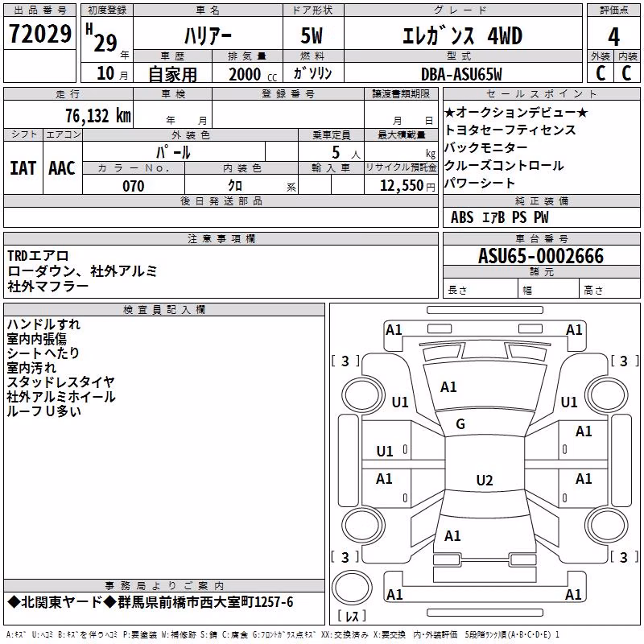Viewport: 644px width, 644px height.
Task: Click the damage code legend at bottom
Action: [x=283, y=634]
